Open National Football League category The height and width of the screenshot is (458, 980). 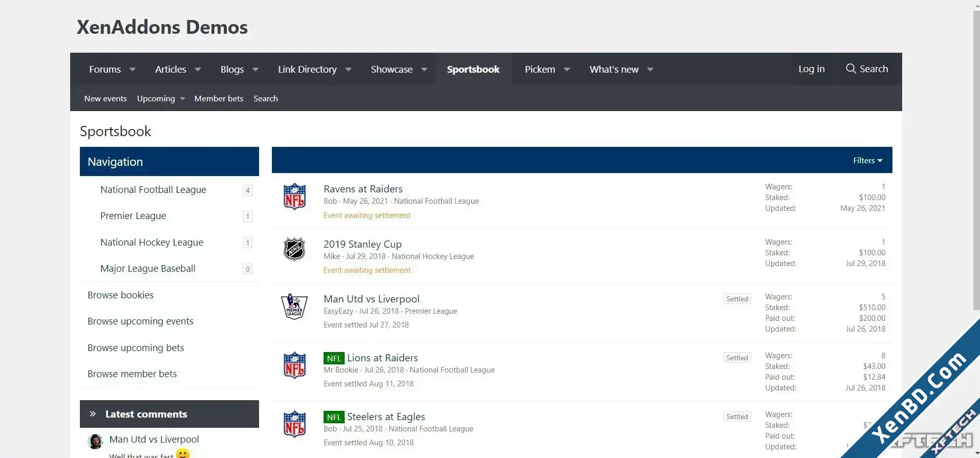tap(153, 190)
